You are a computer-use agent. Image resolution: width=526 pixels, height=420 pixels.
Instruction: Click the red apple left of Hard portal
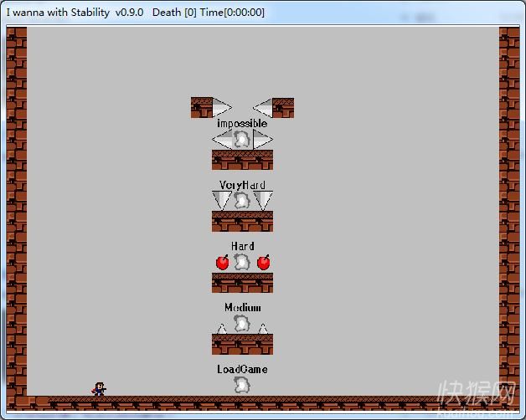click(222, 263)
